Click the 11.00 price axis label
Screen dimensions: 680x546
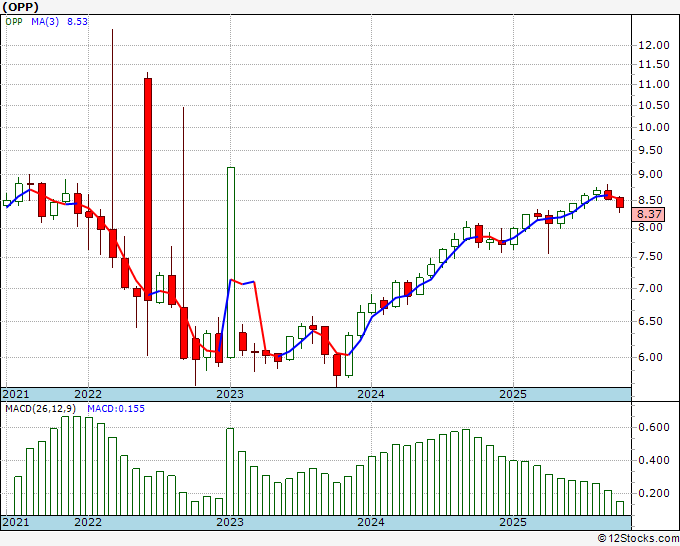[654, 85]
